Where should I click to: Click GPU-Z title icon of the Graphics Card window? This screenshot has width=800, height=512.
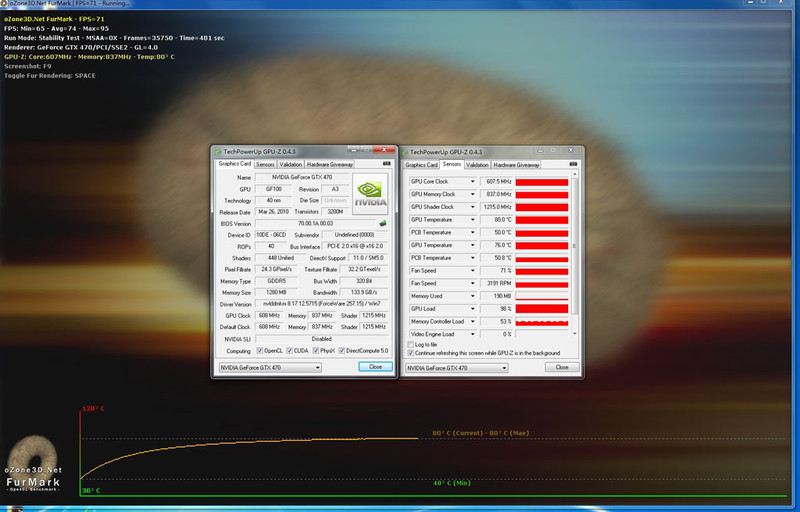pyautogui.click(x=218, y=151)
